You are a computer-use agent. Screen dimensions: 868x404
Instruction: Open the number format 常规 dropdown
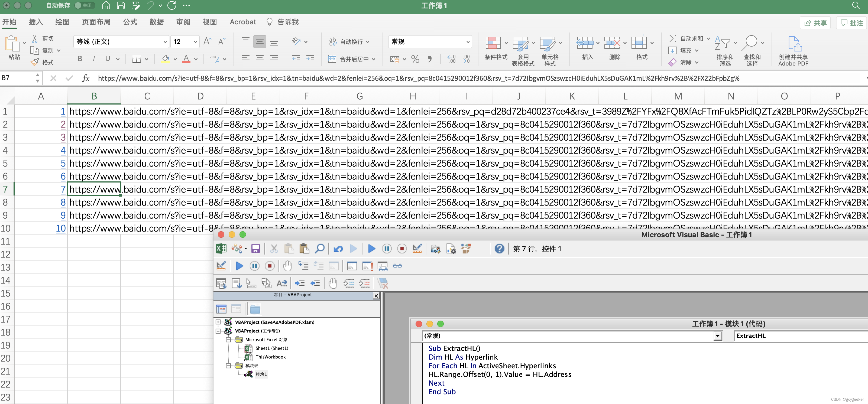click(x=467, y=42)
